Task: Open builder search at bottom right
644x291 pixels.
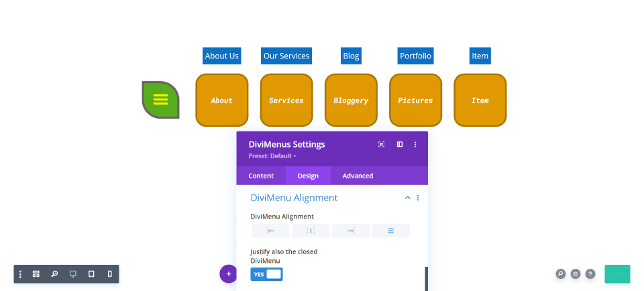Action: 561,274
